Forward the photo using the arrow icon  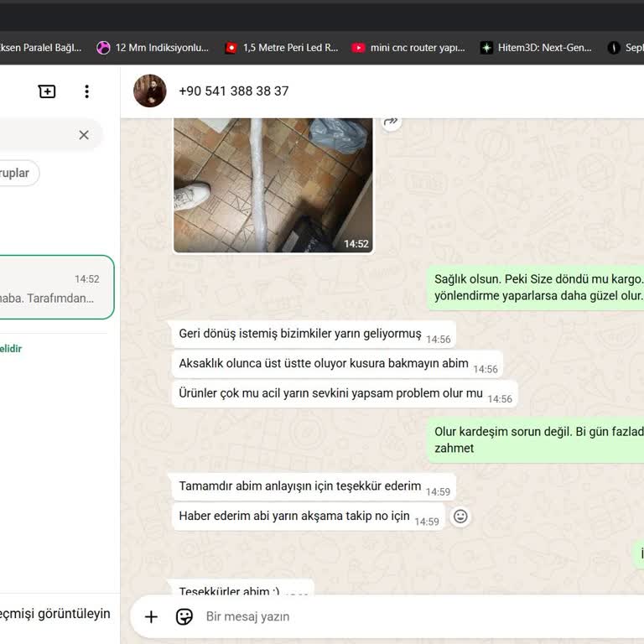coord(392,122)
